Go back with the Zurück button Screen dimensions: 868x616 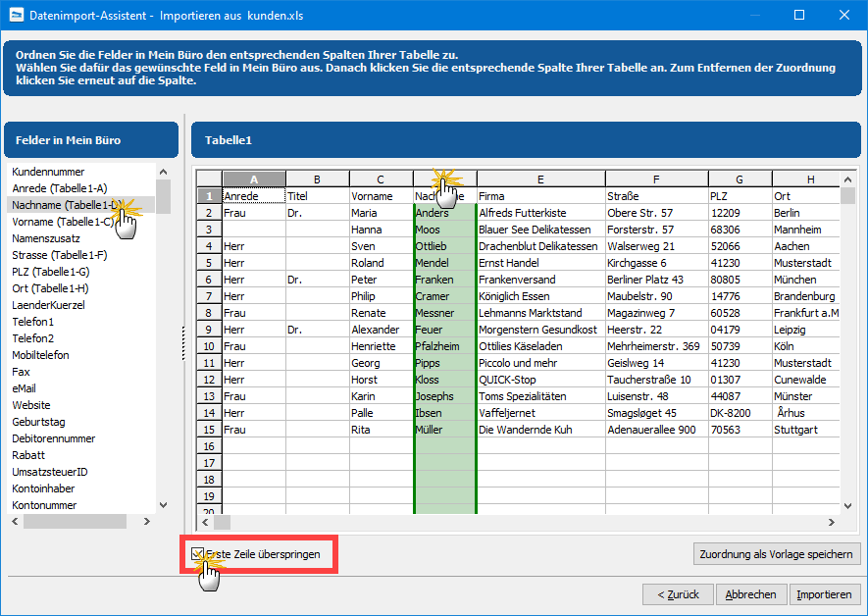pyautogui.click(x=678, y=594)
